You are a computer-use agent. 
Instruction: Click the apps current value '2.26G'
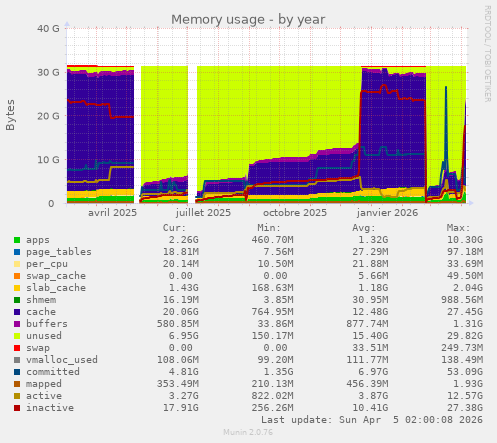click(x=183, y=240)
